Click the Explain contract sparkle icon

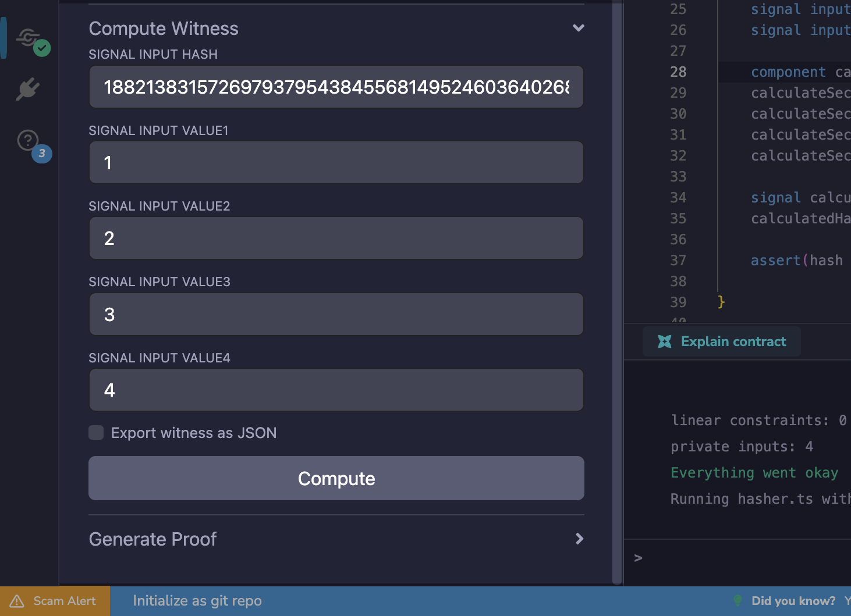[x=664, y=341]
